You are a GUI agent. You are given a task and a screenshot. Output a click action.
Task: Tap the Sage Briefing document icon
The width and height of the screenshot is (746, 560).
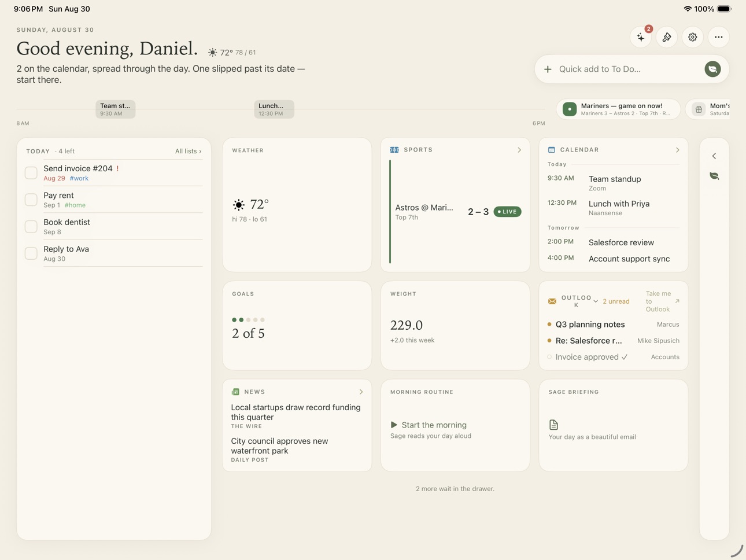pos(553,425)
